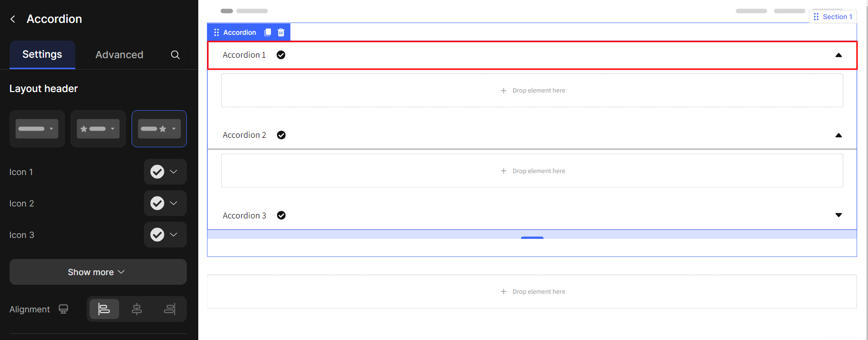Collapse Accordion 2 using its arrow
The image size is (868, 340).
click(838, 135)
